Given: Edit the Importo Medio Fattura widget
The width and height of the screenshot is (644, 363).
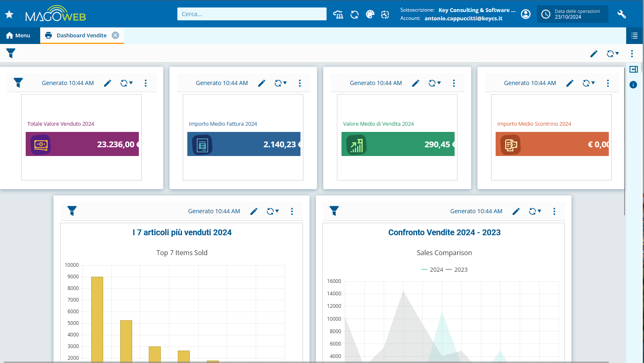Looking at the screenshot, I should (261, 83).
